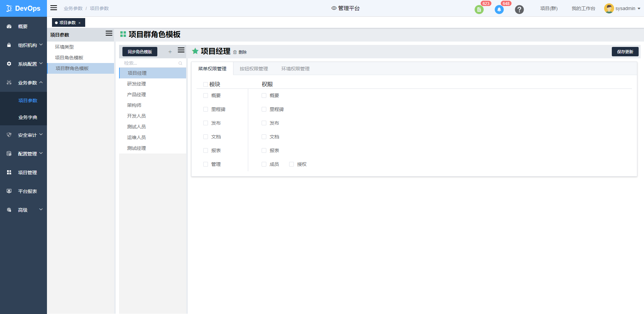Open the role list hamburger menu icon
644x314 pixels.
tap(181, 50)
